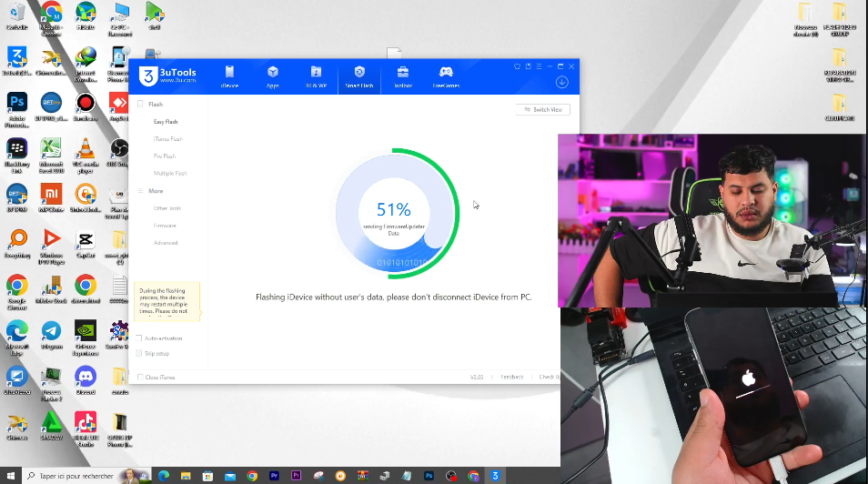This screenshot has height=484, width=868.
Task: Click the 3uTools taskbar icon
Action: pyautogui.click(x=495, y=476)
